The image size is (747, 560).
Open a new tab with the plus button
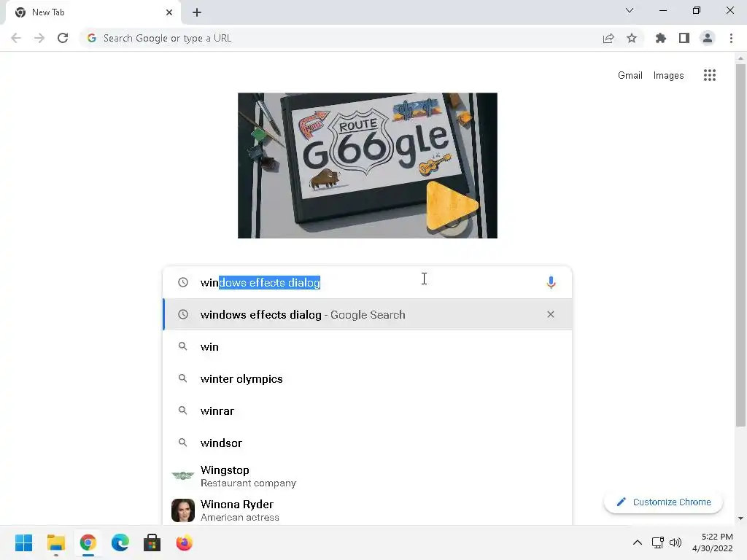click(197, 12)
